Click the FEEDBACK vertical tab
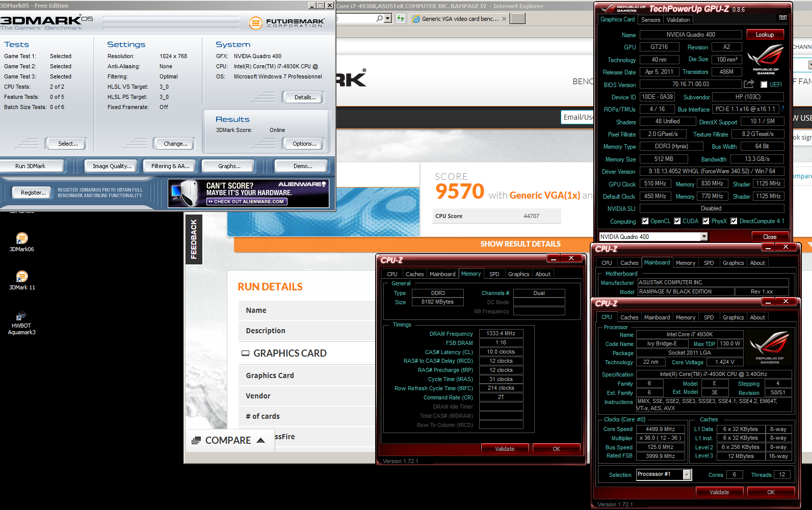Screen dimensions: 812x510 [x=194, y=239]
